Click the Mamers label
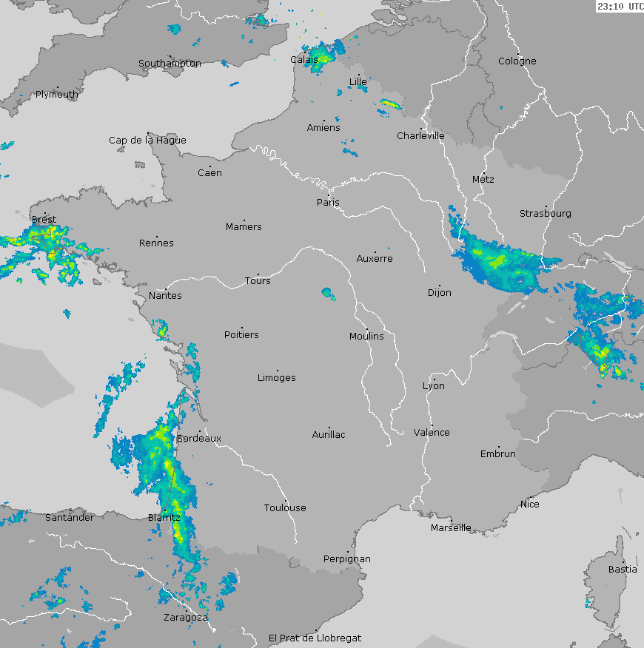The image size is (644, 648). 244,227
